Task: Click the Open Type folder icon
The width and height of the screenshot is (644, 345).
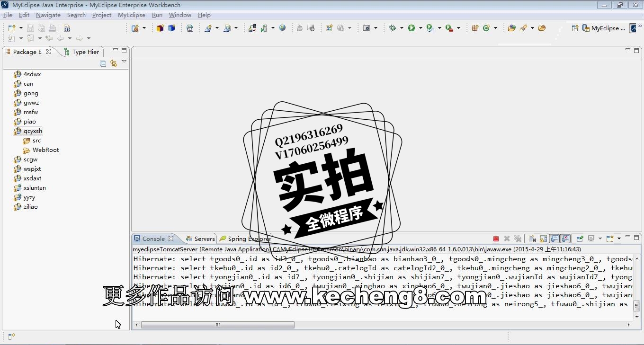Action: pos(511,28)
